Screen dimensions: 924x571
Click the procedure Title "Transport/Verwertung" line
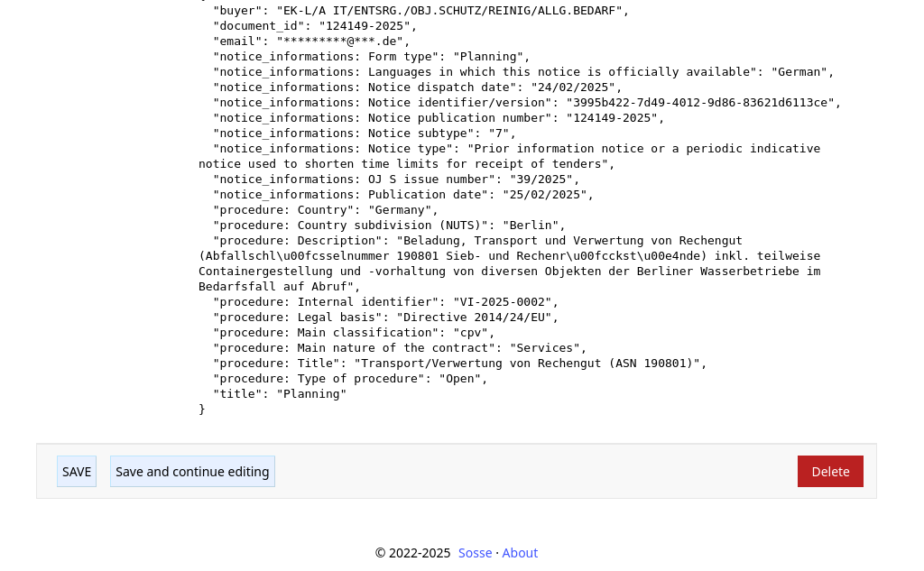click(x=460, y=363)
